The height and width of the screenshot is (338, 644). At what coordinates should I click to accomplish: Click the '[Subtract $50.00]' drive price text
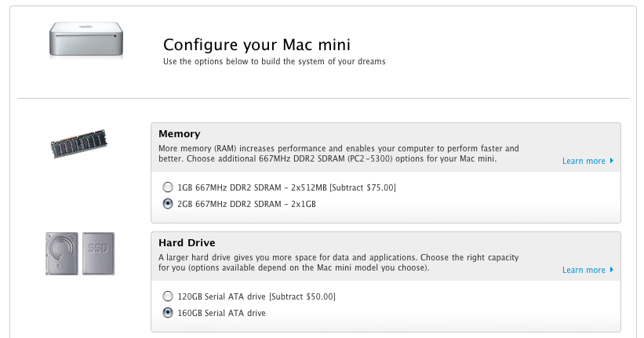point(302,296)
